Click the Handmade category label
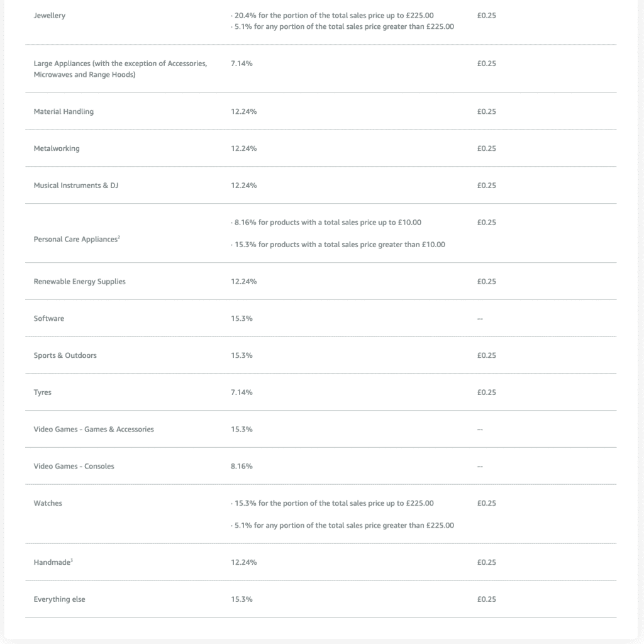The width and height of the screenshot is (644, 644). pyautogui.click(x=53, y=562)
